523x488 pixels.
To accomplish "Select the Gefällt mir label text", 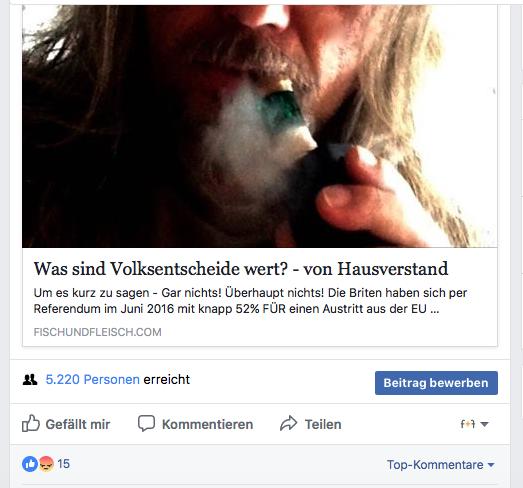I will click(x=78, y=424).
